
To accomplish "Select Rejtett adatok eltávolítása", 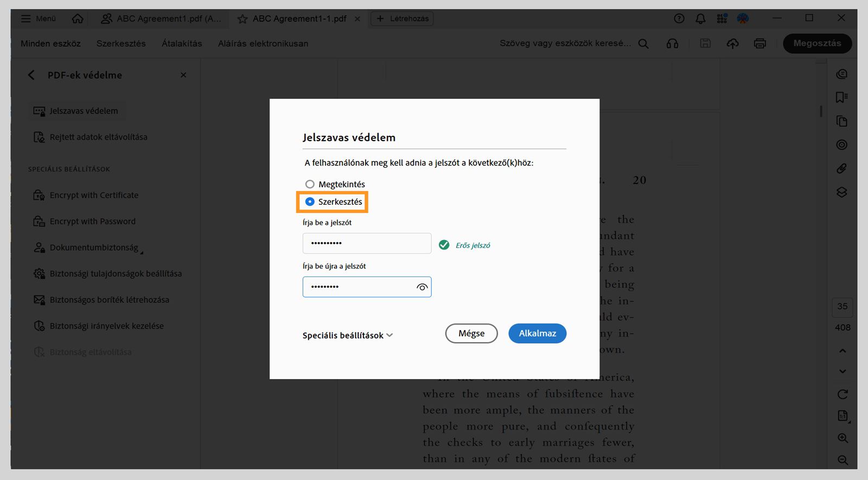I will point(90,137).
